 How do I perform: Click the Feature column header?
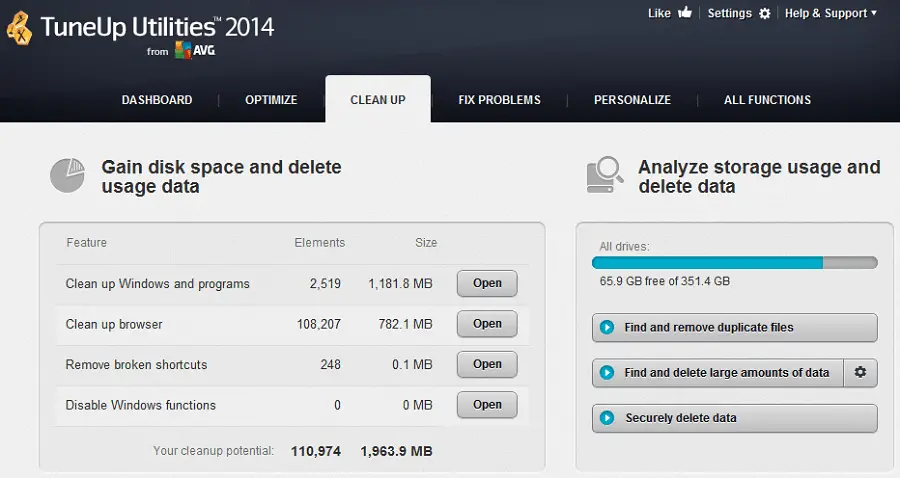pyautogui.click(x=86, y=243)
